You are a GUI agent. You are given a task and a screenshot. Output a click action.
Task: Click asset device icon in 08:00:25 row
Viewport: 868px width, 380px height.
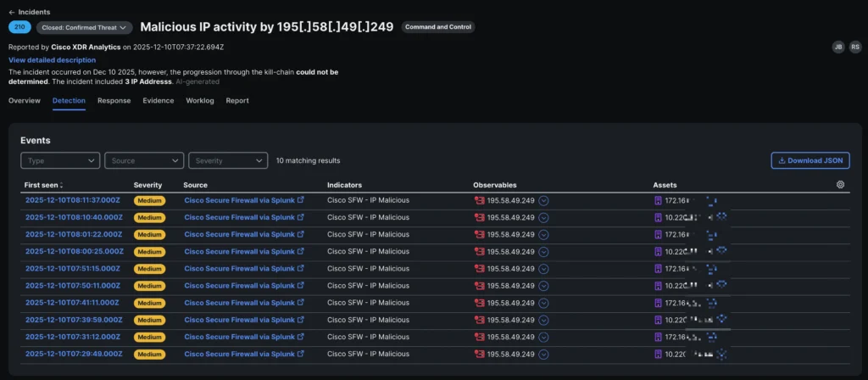pyautogui.click(x=658, y=252)
